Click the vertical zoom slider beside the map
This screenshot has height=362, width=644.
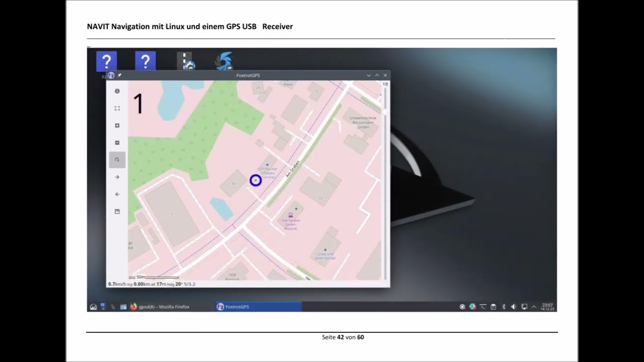click(385, 184)
